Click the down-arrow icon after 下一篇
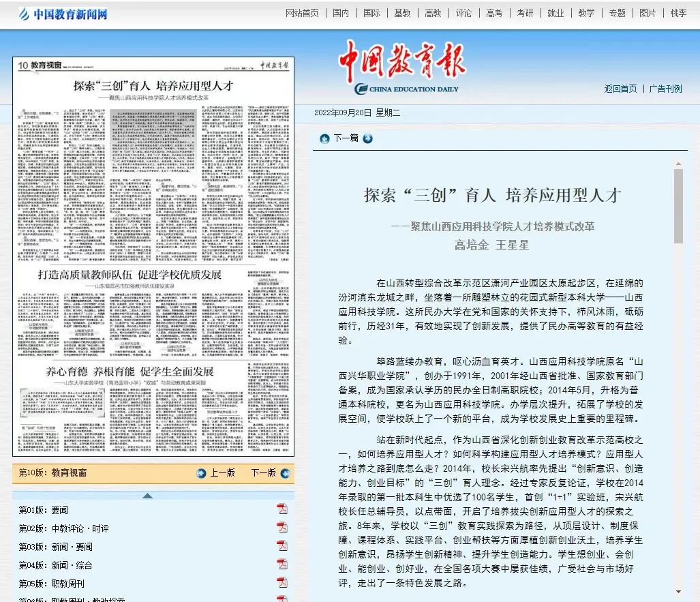This screenshot has height=602, width=700. [368, 138]
